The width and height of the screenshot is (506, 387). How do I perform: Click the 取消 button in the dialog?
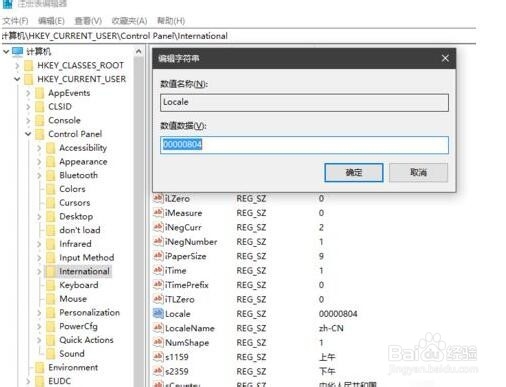pyautogui.click(x=418, y=172)
